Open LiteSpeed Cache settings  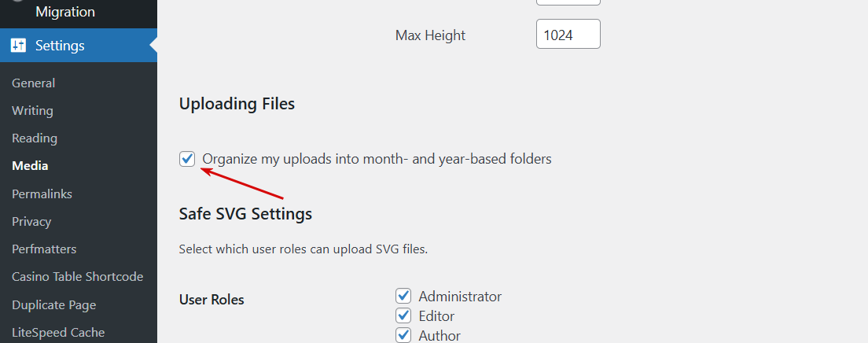point(58,332)
